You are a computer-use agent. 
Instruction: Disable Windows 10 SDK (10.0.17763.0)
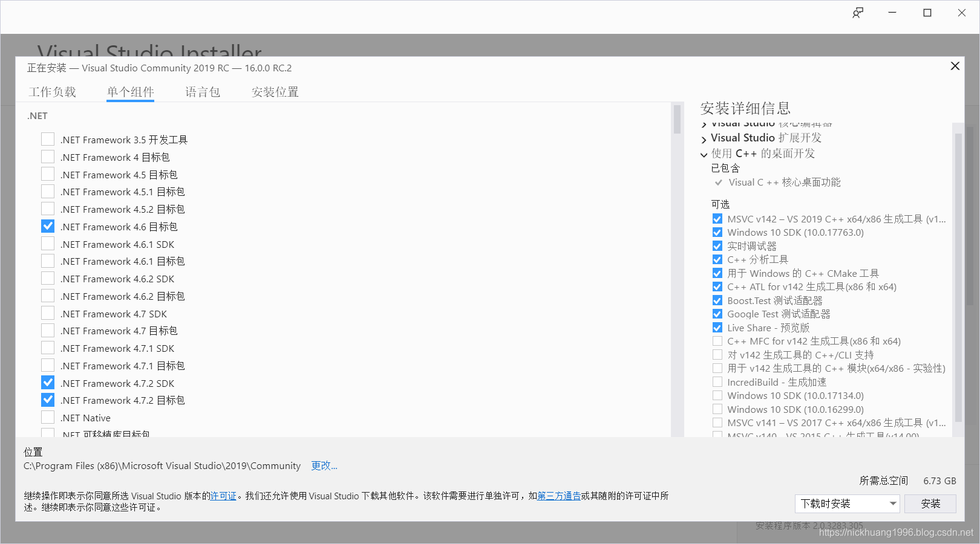coord(717,232)
